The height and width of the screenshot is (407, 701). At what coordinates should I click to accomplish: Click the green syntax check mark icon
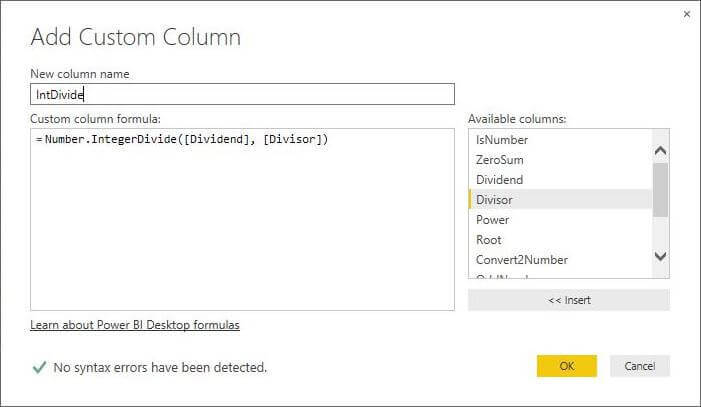tap(39, 367)
